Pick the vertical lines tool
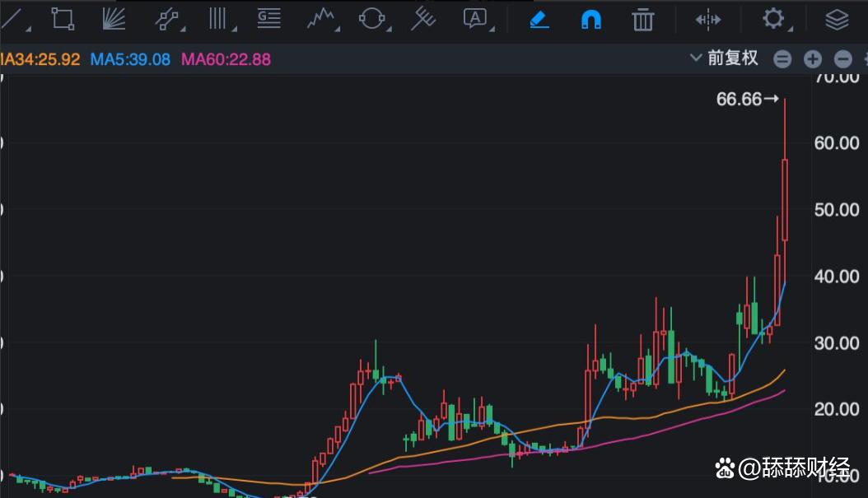The height and width of the screenshot is (498, 868). (x=217, y=19)
